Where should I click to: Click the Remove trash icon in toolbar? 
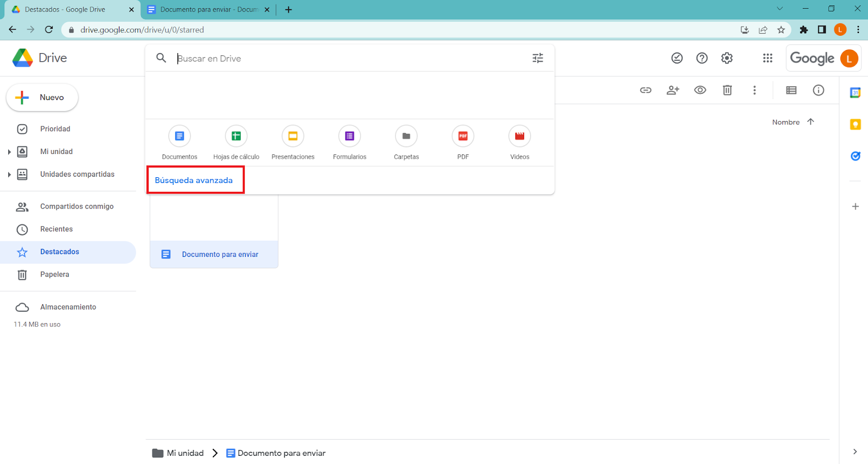point(727,90)
